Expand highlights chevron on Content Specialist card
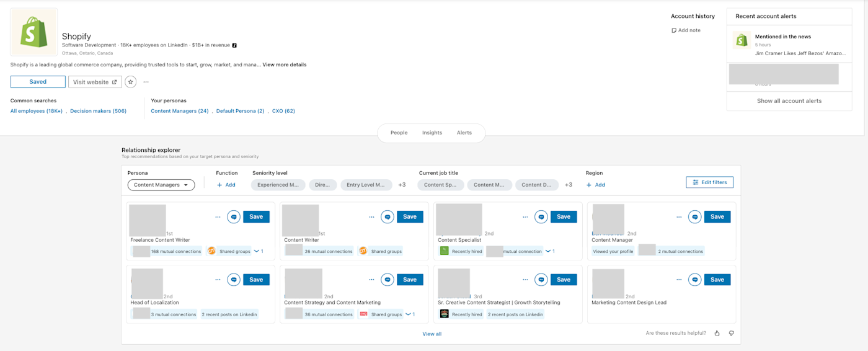 tap(550, 251)
